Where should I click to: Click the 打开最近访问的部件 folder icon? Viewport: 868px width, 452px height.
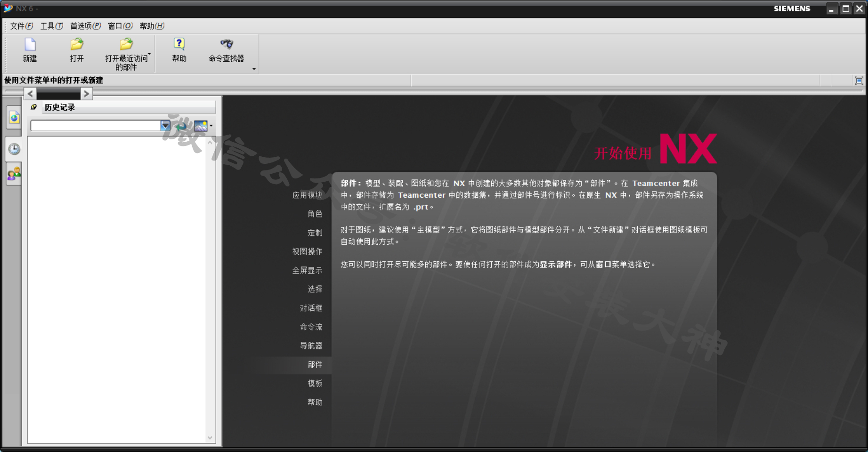126,45
